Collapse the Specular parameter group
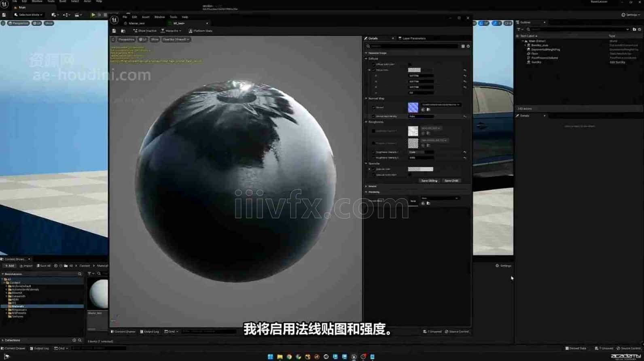This screenshot has width=644, height=361. (x=366, y=164)
